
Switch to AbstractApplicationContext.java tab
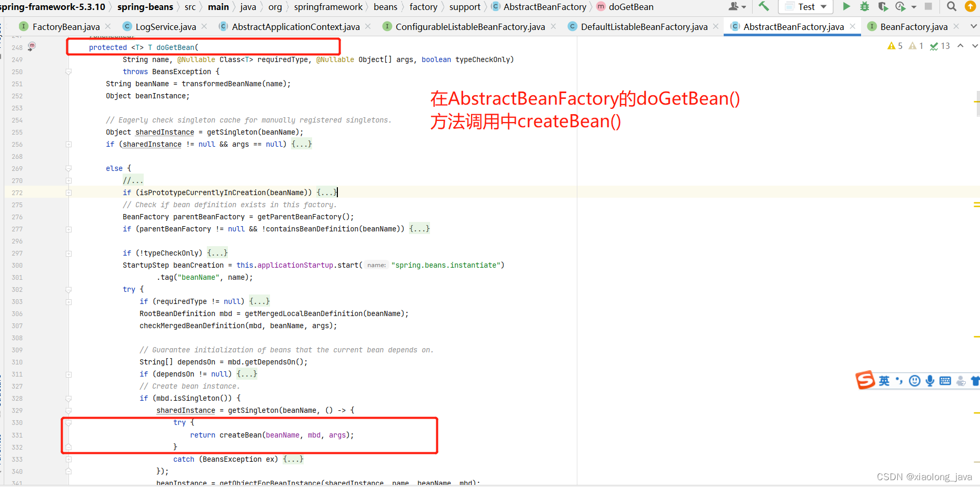296,26
